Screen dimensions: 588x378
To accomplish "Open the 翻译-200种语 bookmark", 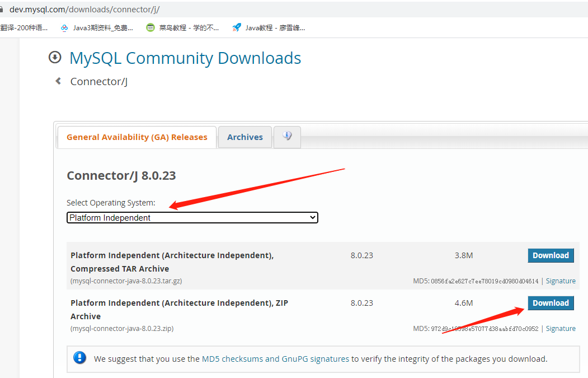I will point(23,28).
